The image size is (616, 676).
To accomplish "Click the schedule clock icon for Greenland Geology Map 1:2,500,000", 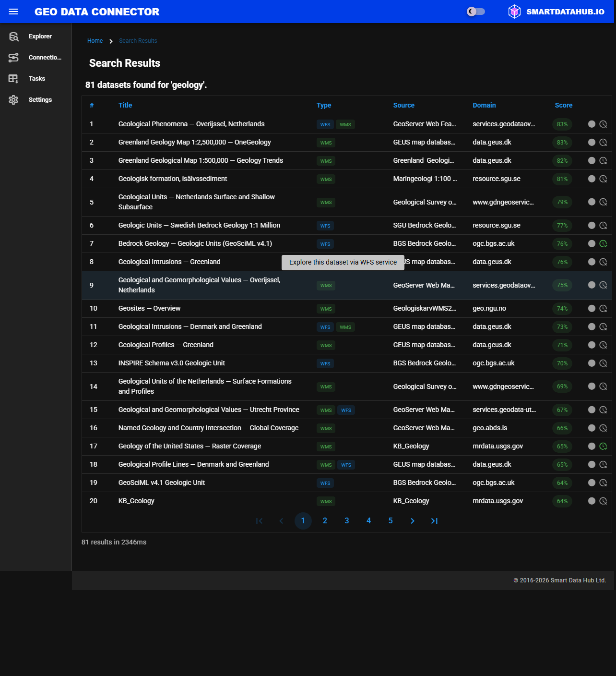I will click(x=604, y=142).
